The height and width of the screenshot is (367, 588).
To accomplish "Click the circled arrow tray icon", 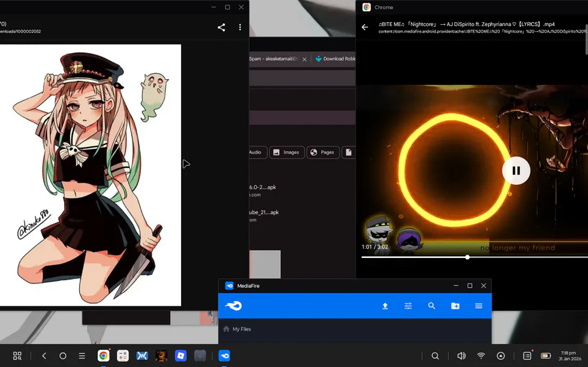I will 500,356.
